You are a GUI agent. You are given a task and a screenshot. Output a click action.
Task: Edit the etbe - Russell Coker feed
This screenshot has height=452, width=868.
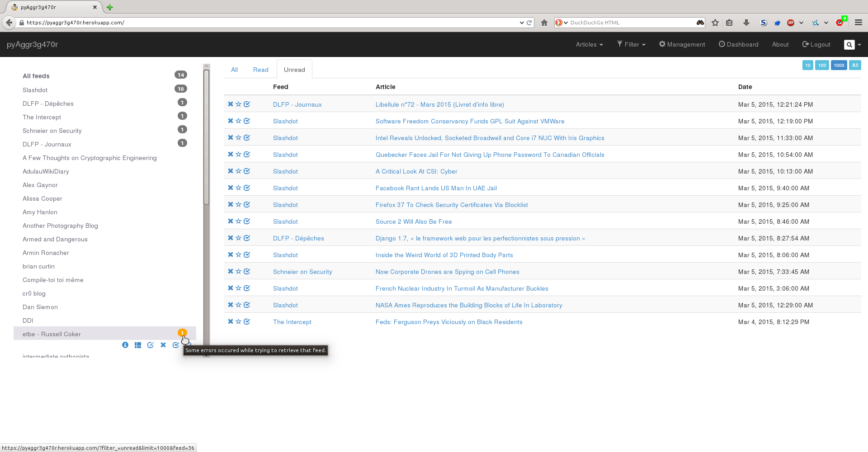[151, 345]
